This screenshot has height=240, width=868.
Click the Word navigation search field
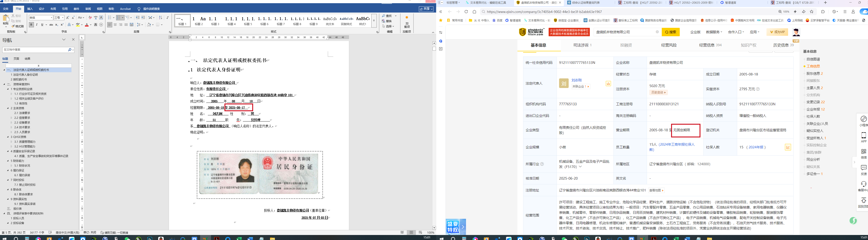click(x=35, y=50)
